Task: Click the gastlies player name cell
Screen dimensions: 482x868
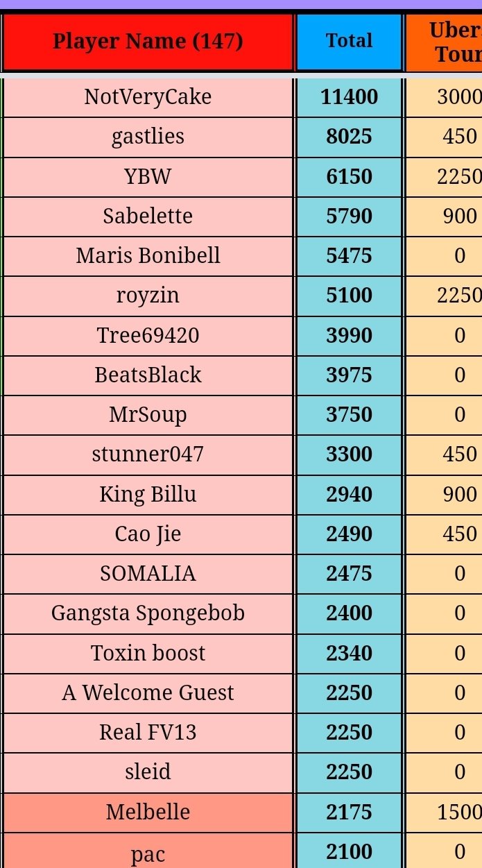Action: point(148,137)
